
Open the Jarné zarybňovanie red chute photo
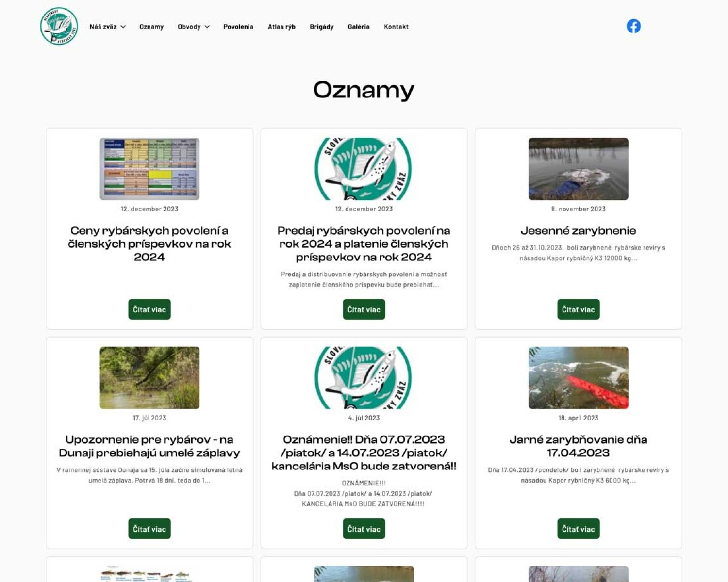point(578,378)
